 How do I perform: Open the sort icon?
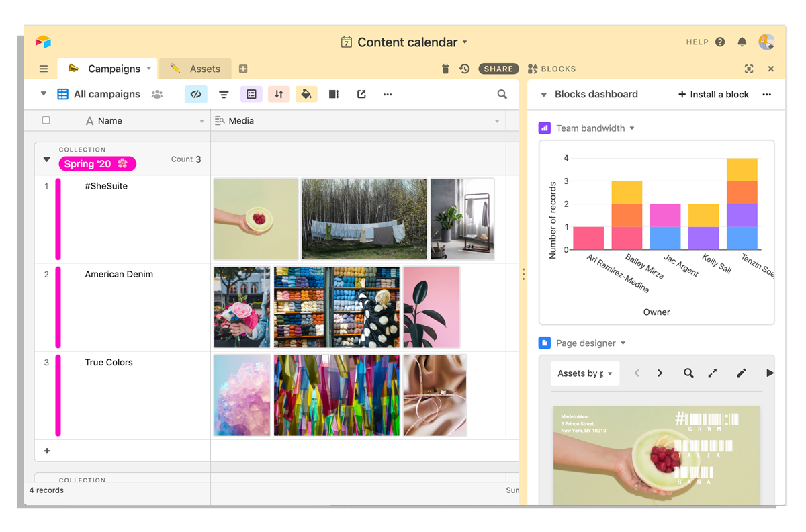(x=279, y=95)
